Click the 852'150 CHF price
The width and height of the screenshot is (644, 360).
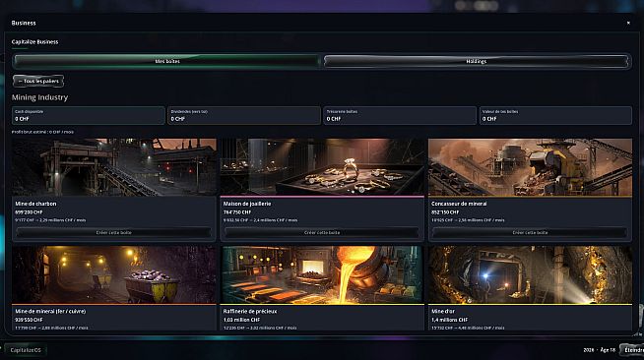445,212
